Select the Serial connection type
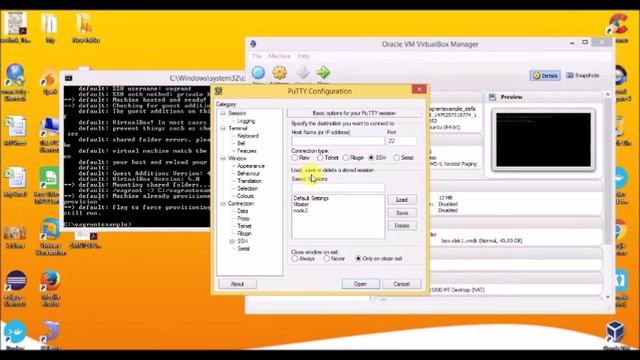Image resolution: width=640 pixels, height=360 pixels. (x=396, y=158)
